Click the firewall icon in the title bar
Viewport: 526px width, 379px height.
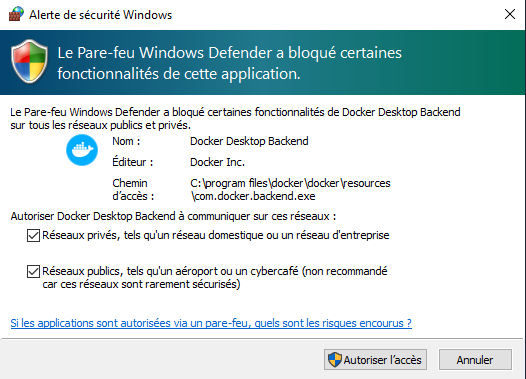(16, 14)
